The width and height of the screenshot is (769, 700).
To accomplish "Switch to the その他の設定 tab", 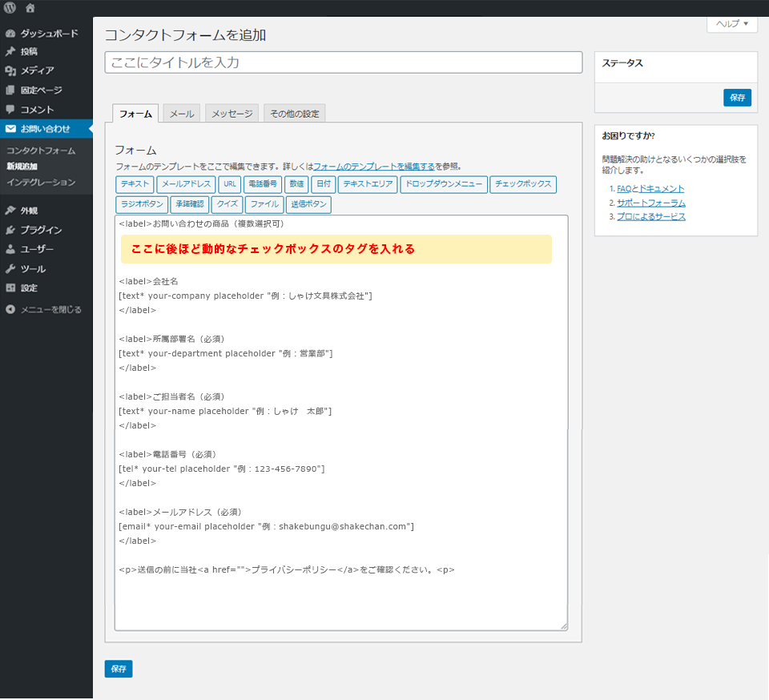I will tap(294, 114).
